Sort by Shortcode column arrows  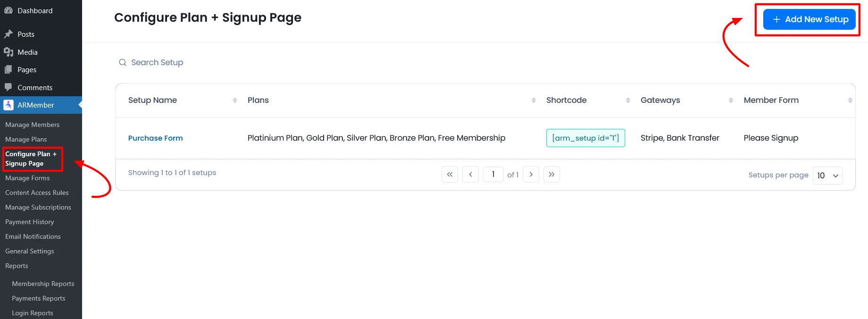point(628,100)
